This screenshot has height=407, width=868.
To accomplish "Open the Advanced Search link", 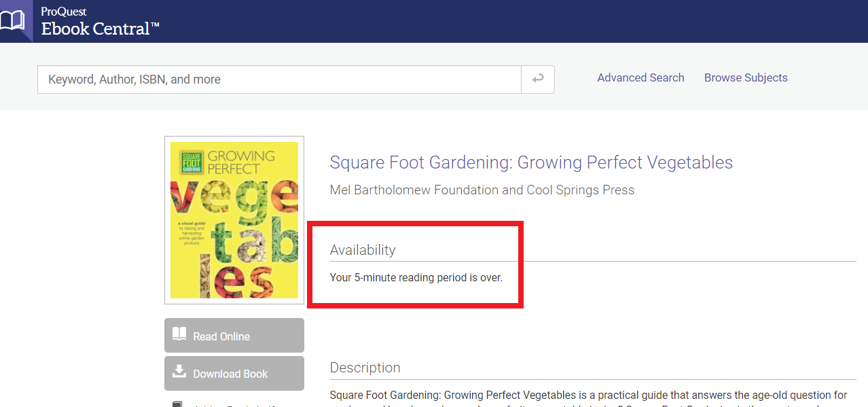I will 640,77.
